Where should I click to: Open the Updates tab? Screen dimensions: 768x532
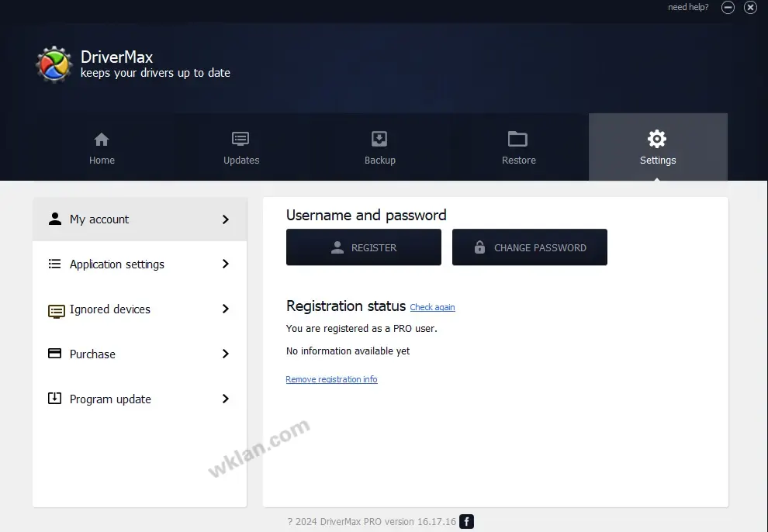(241, 147)
